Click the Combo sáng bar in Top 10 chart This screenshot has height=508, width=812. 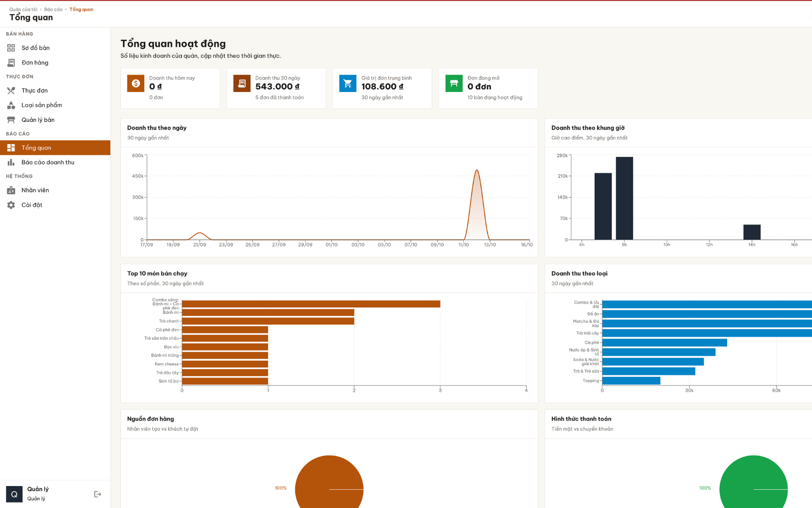pyautogui.click(x=311, y=304)
